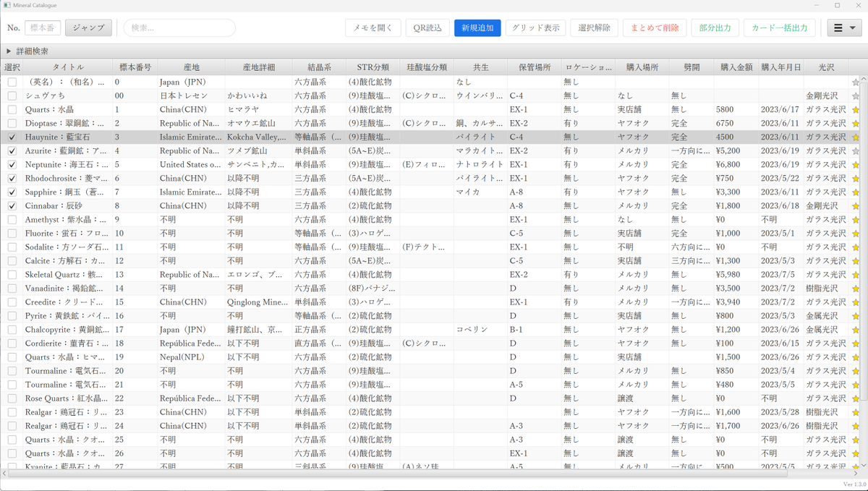
Task: Toggle the star icon on the シュヴァち row
Action: [x=856, y=95]
